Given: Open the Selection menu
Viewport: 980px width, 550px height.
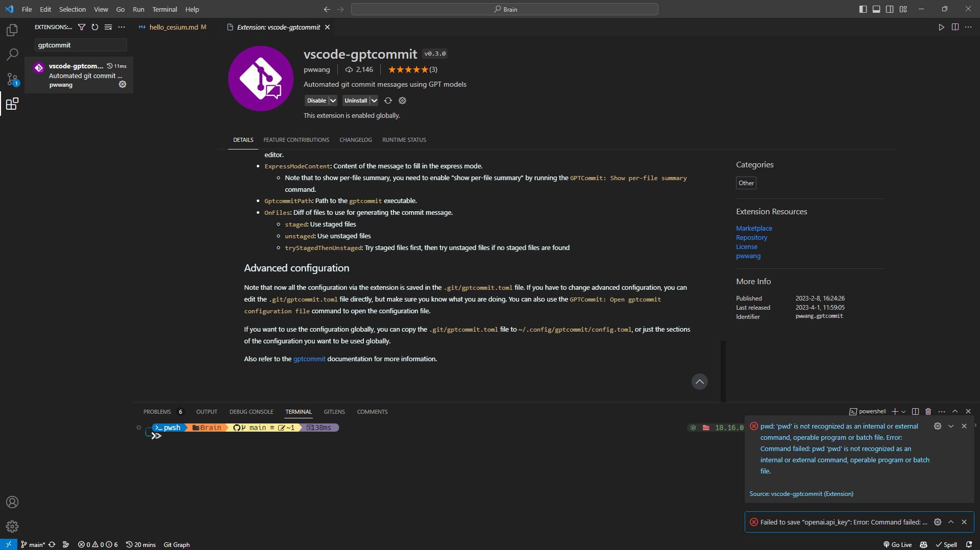Looking at the screenshot, I should (x=72, y=9).
